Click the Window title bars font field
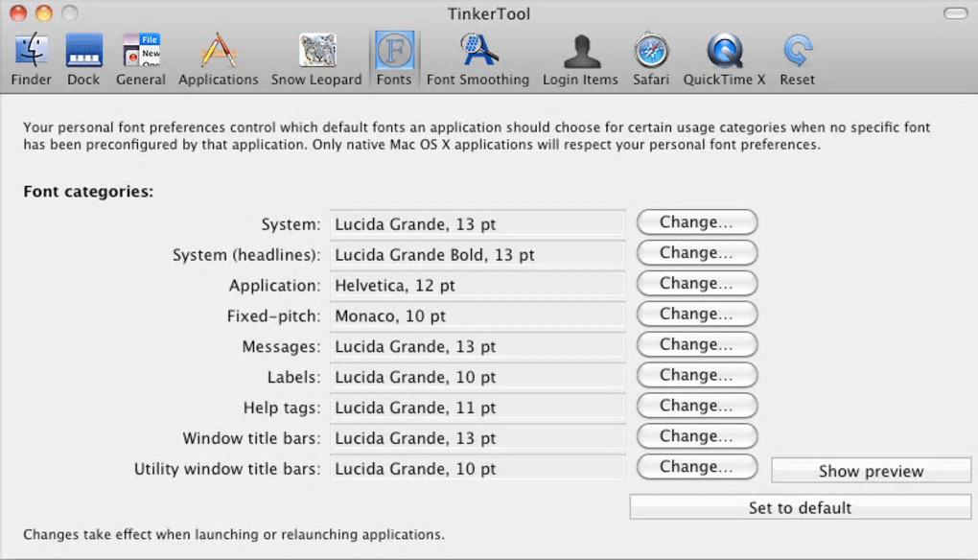978x560 pixels. tap(477, 438)
